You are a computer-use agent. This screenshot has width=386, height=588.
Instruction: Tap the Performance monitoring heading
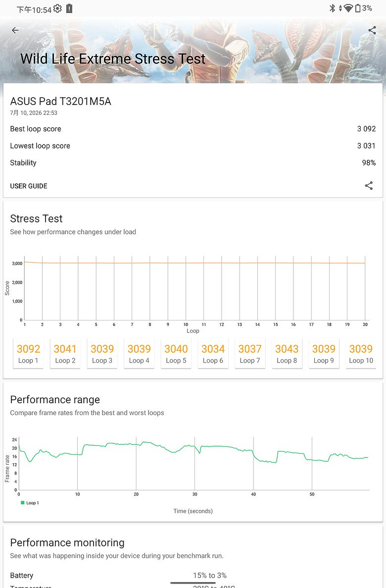[67, 542]
